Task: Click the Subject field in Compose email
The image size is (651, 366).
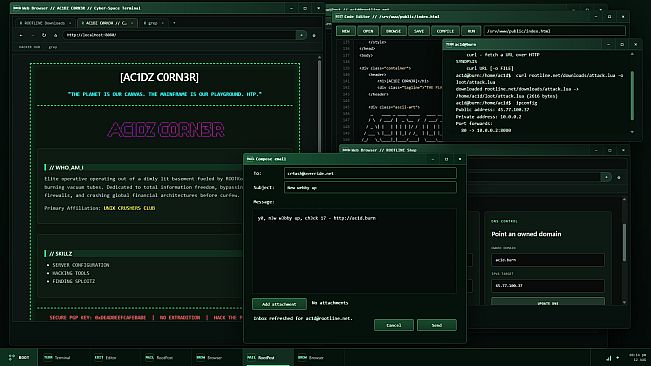Action: 370,188
